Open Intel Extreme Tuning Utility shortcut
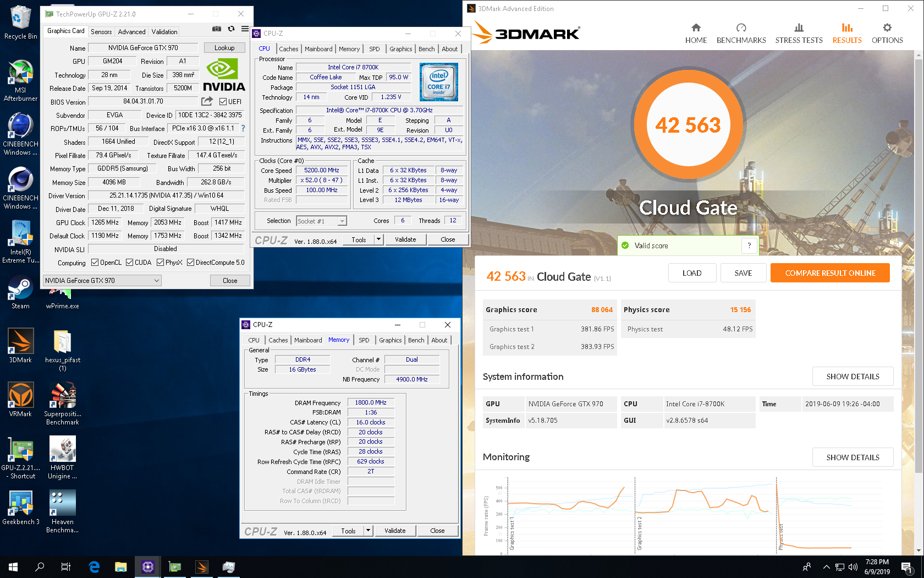 point(20,242)
